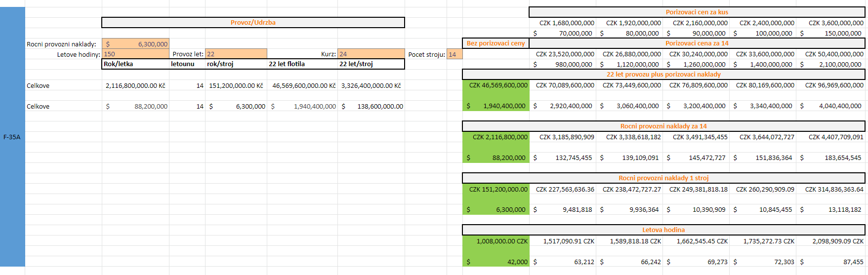Click the Provoz let value 22
This screenshot has width=868, height=275.
236,54
